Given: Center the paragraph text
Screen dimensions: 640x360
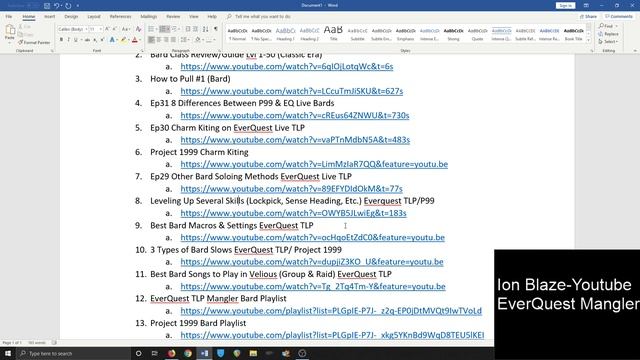Looking at the screenshot, I should pos(159,40).
